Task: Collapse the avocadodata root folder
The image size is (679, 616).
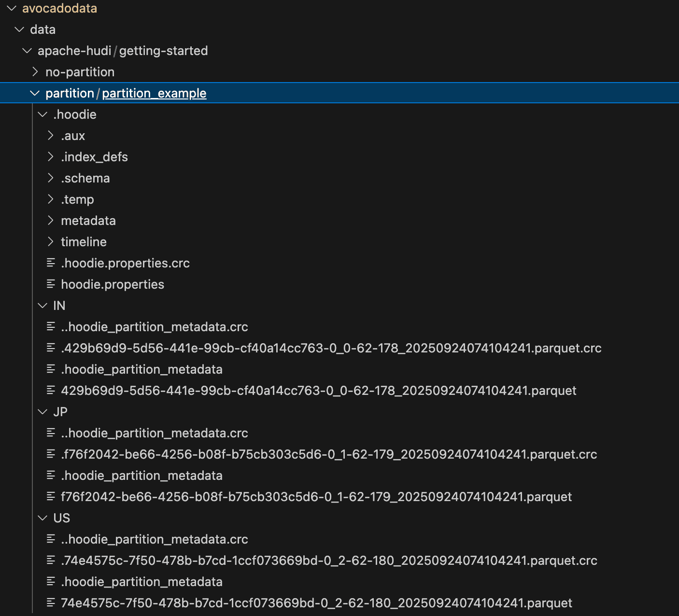Action: pos(11,8)
